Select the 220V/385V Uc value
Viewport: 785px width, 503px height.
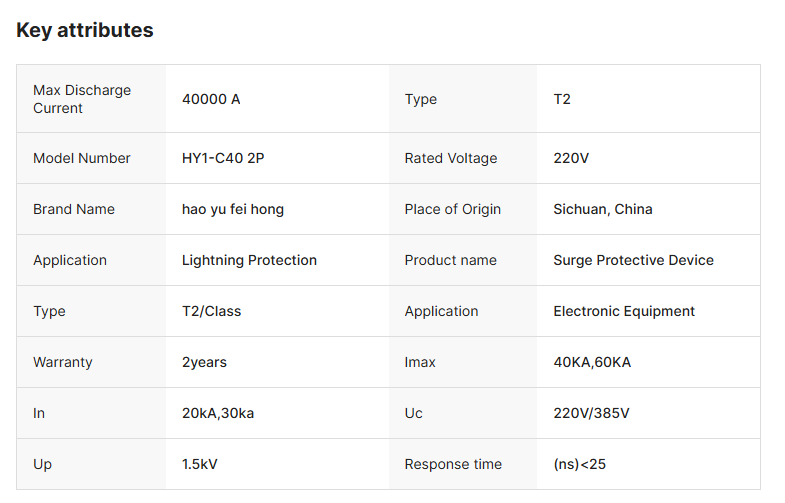coord(591,413)
